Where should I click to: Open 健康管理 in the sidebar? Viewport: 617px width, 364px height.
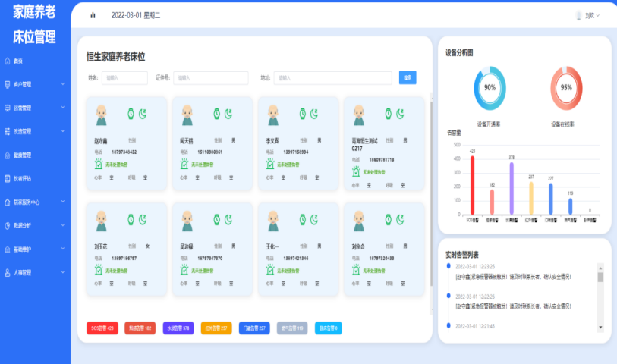[23, 155]
